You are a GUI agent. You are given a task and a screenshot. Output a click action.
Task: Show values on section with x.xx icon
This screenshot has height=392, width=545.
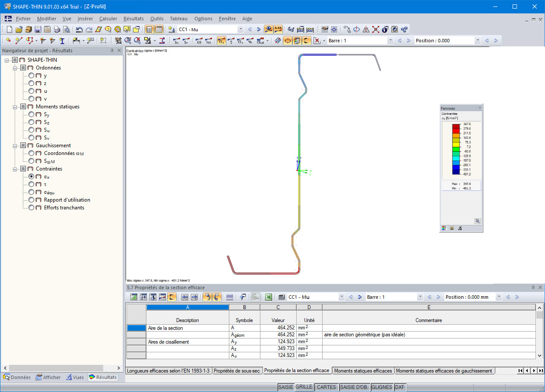point(278,29)
